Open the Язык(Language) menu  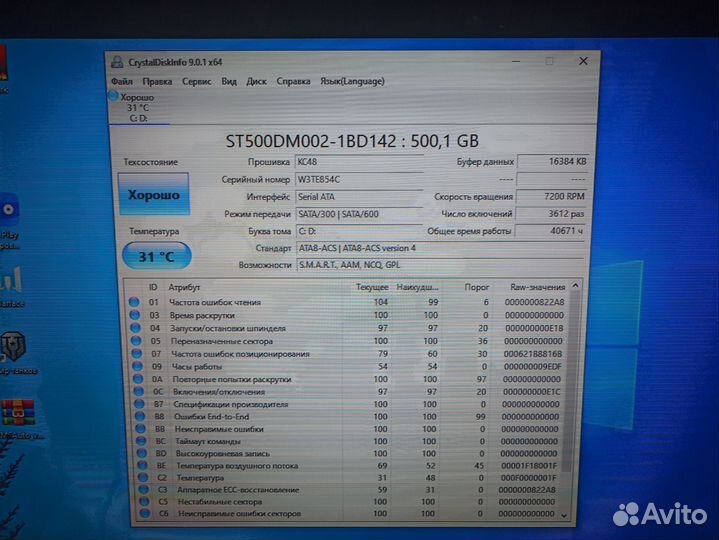click(x=352, y=82)
